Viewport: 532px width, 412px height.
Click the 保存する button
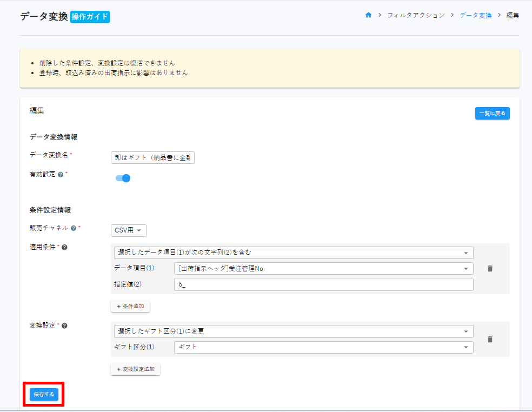pos(44,395)
